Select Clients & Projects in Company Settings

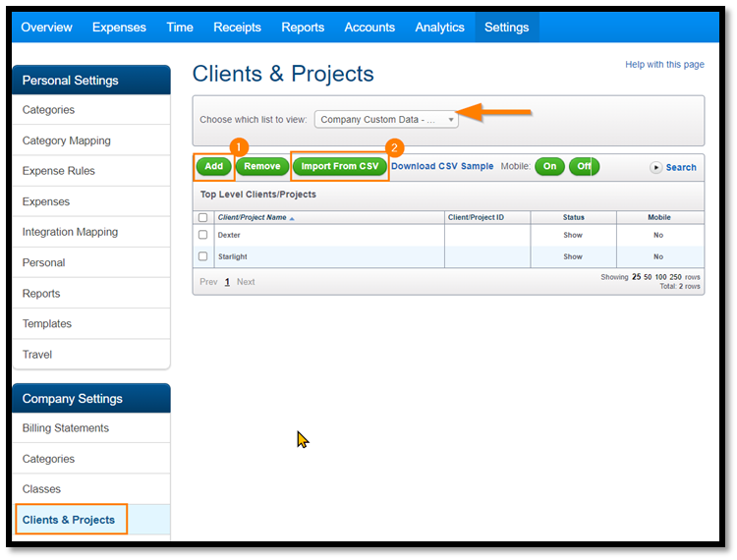[x=91, y=520]
